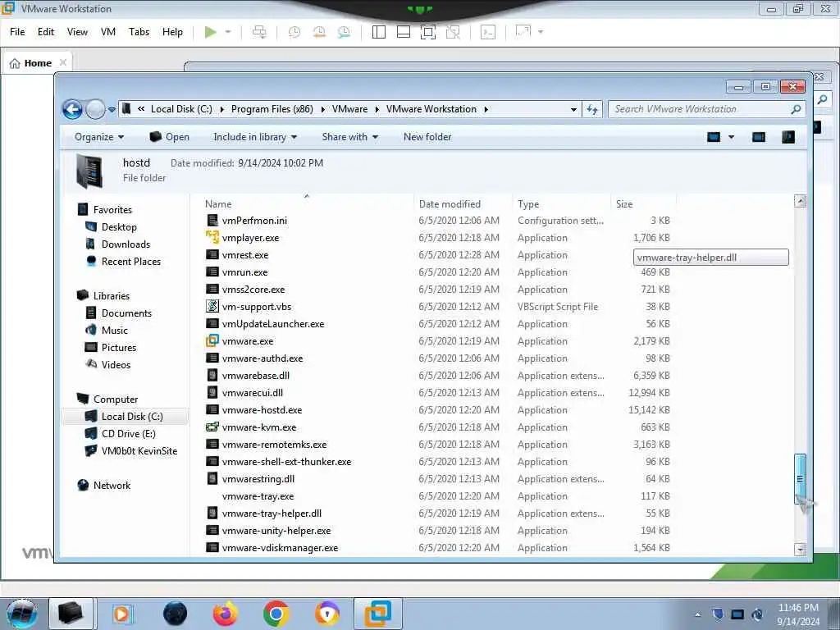Open the power options dropdown next to play
This screenshot has width=840, height=630.
click(x=228, y=32)
